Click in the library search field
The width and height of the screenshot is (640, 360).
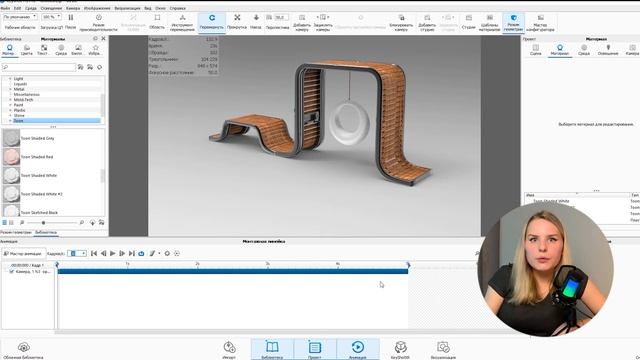(39, 67)
